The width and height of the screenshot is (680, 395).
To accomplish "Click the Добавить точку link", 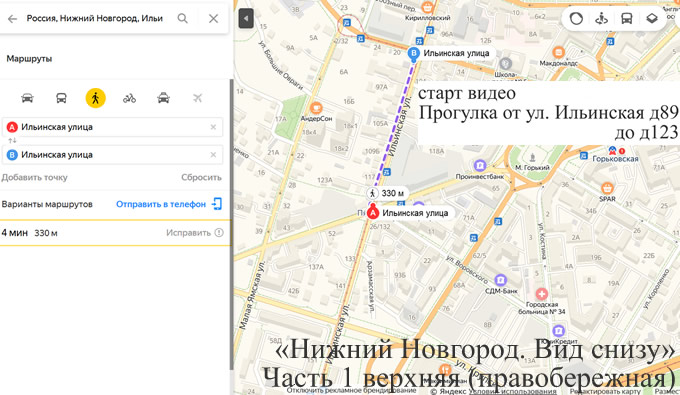I will click(35, 177).
